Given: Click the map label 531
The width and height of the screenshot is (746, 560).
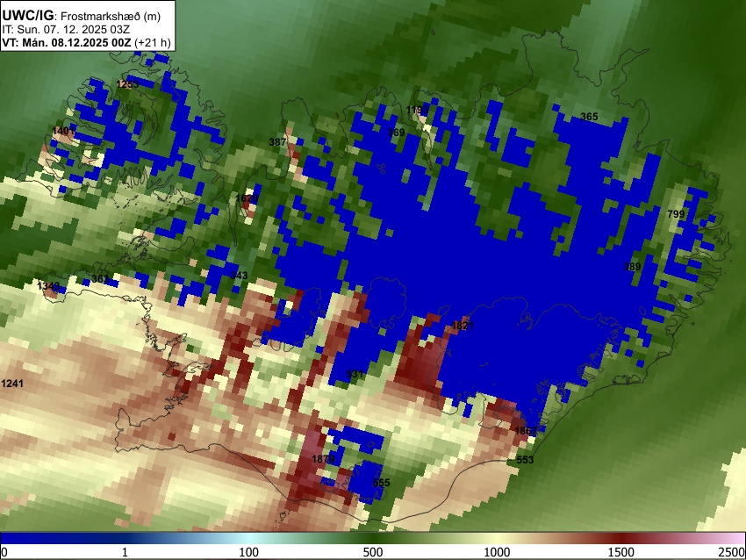Looking at the screenshot, I should tap(355, 374).
